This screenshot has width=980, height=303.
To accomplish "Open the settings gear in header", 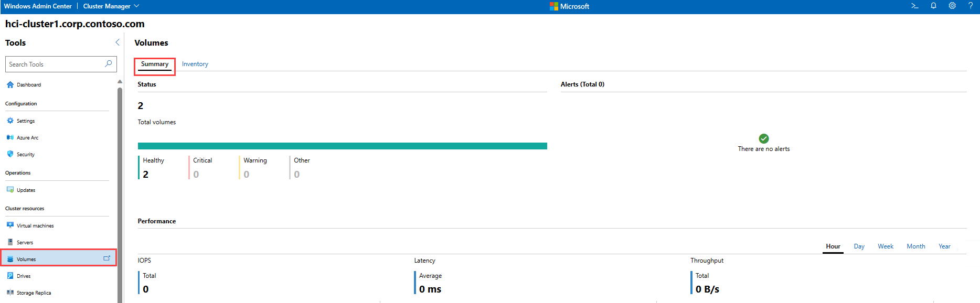I will (952, 6).
